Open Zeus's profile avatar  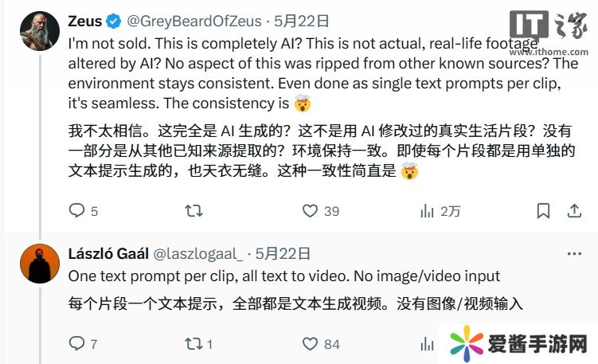click(x=40, y=31)
